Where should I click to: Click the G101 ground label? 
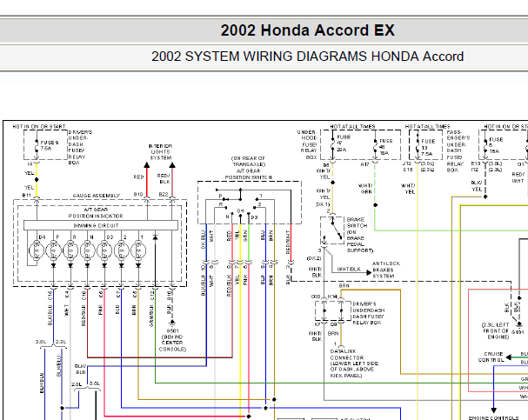coord(518,332)
